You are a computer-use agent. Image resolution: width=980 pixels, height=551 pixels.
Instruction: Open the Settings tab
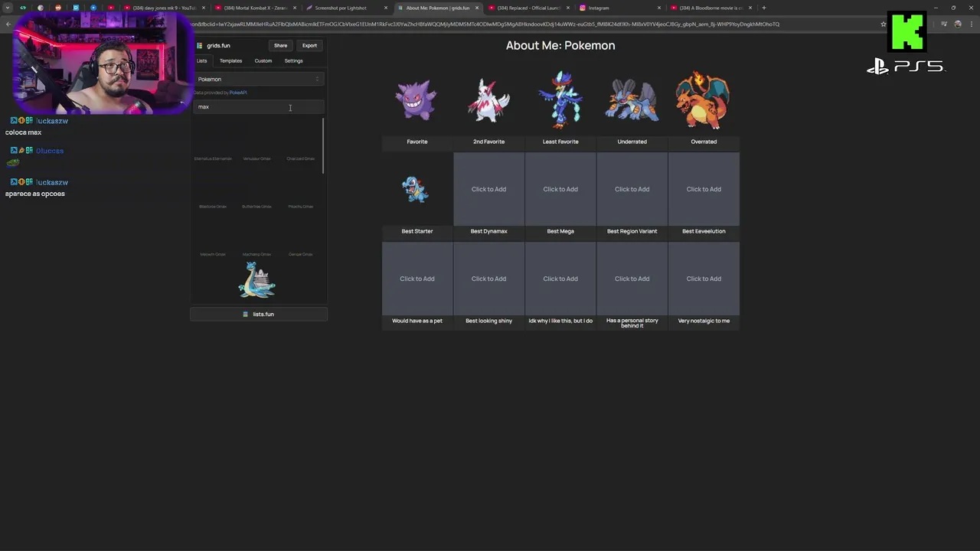click(293, 60)
